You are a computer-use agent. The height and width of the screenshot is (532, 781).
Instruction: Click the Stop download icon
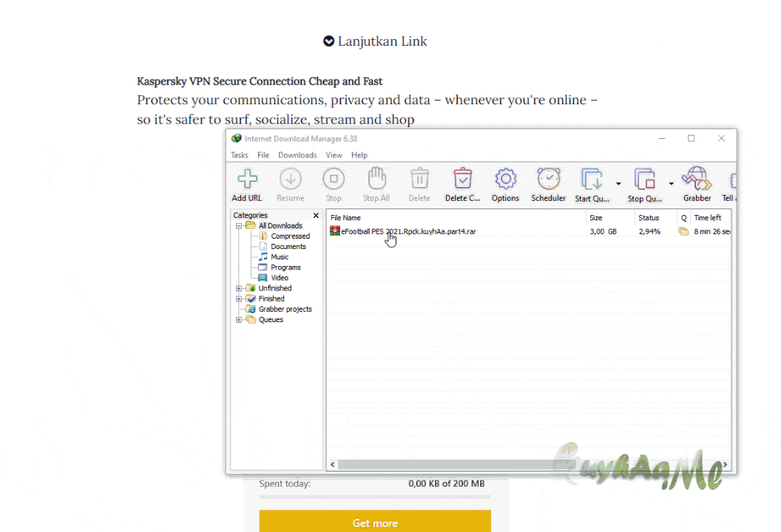[x=334, y=179]
